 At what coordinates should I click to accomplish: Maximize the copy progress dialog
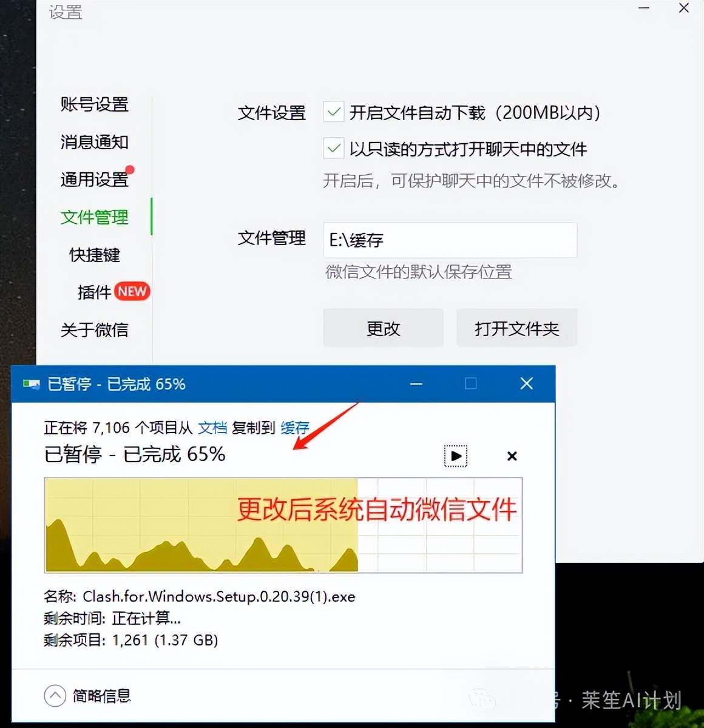pos(470,384)
